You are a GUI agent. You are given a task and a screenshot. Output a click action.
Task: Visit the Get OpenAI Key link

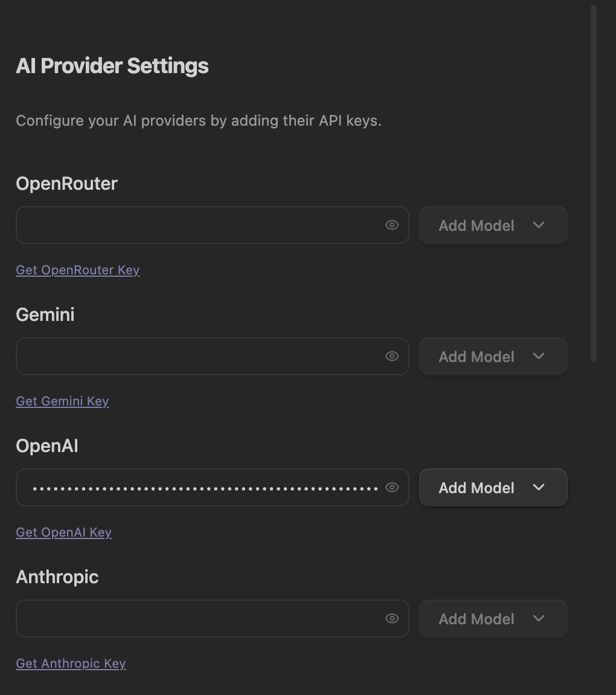click(63, 532)
